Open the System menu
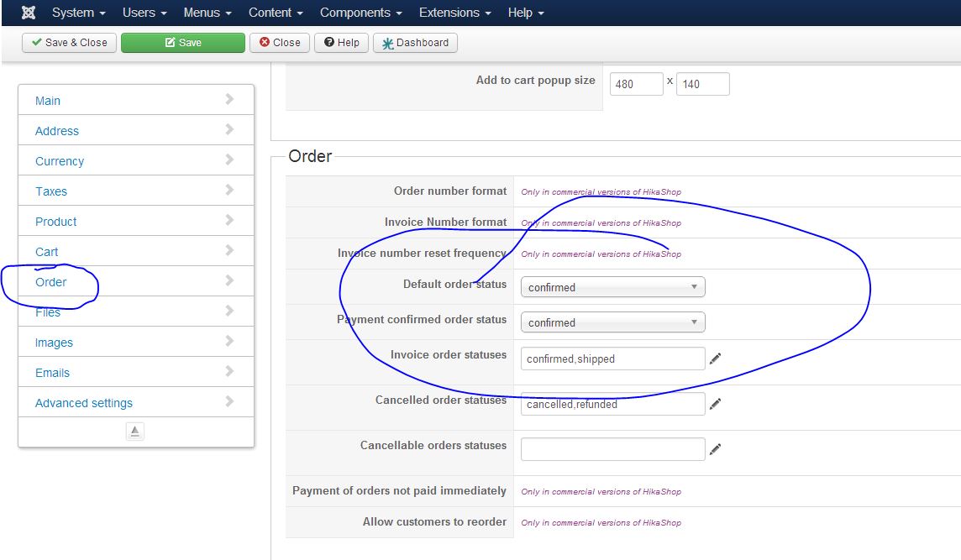Image resolution: width=961 pixels, height=560 pixels. click(x=78, y=13)
